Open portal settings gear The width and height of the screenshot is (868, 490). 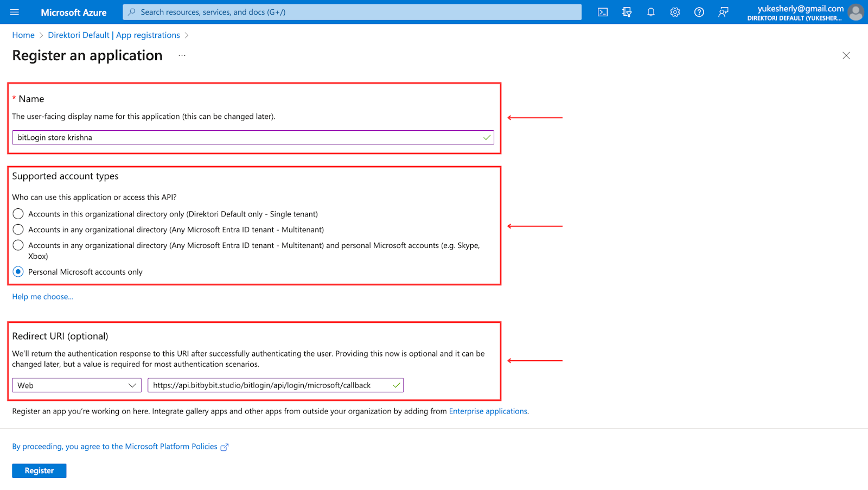[675, 12]
